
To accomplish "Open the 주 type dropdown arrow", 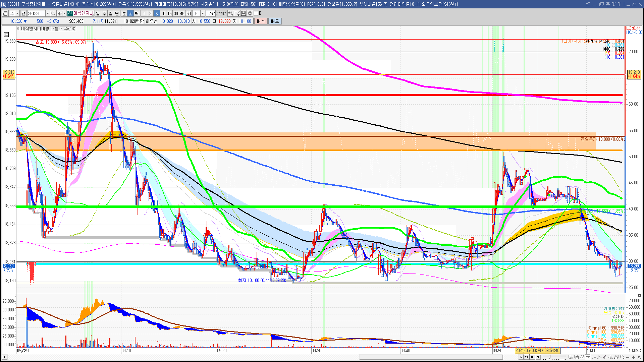I will click(x=17, y=13).
